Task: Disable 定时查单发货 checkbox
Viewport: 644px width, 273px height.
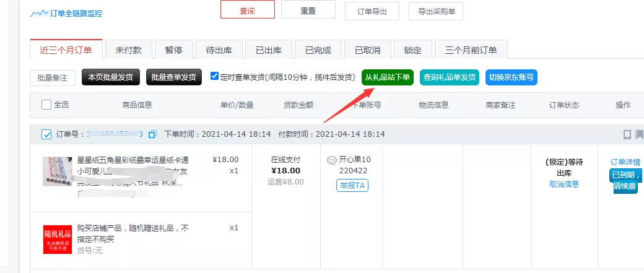Action: 214,76
